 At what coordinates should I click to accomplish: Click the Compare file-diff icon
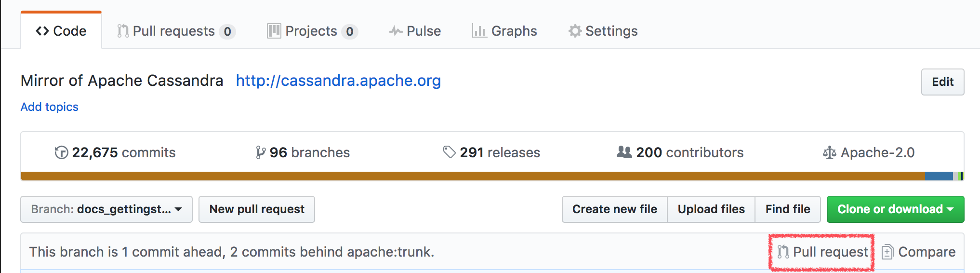point(887,252)
